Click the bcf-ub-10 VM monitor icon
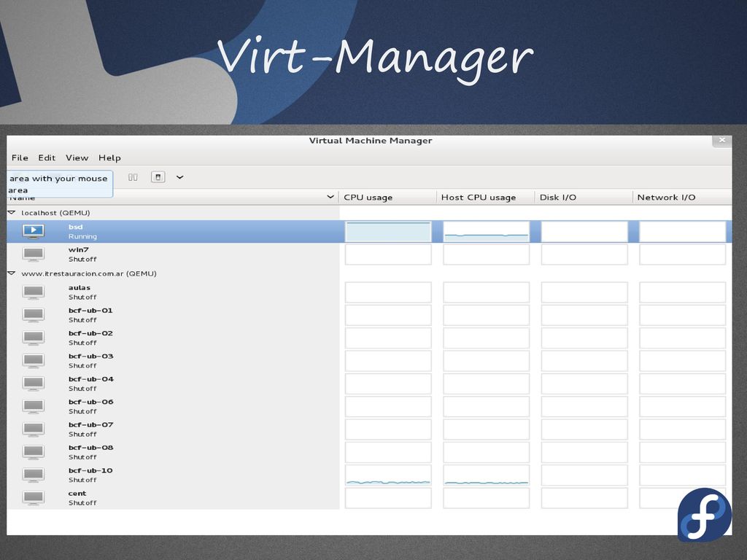 point(34,475)
